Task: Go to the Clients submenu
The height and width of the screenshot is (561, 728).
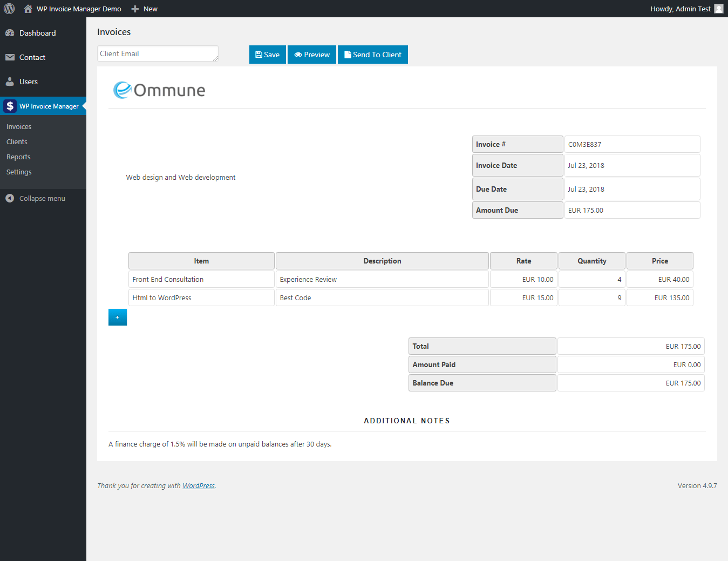Action: [x=17, y=141]
